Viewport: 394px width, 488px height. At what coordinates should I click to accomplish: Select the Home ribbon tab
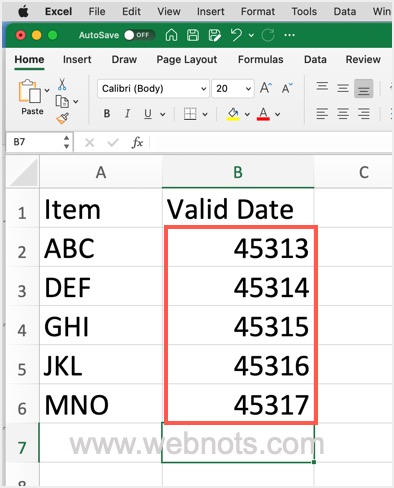[x=29, y=59]
